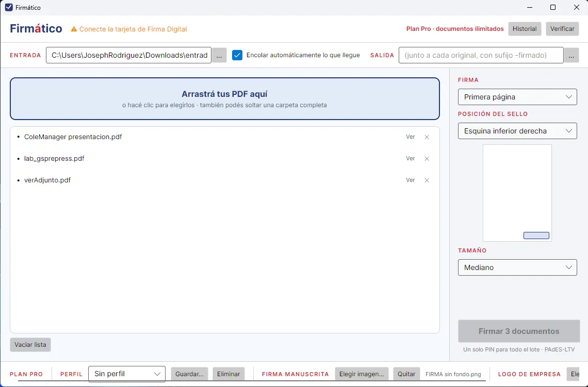This screenshot has height=387, width=588.
Task: Click the Verificar button
Action: tap(562, 29)
